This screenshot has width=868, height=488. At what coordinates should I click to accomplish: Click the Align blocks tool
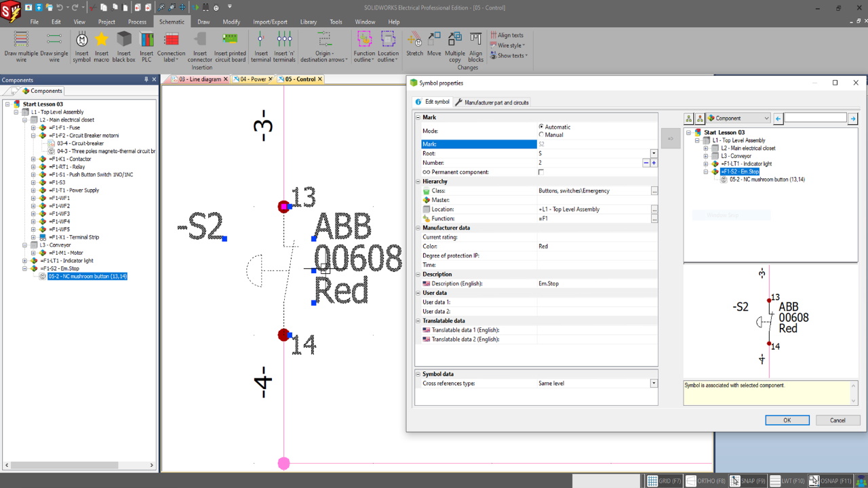(x=476, y=47)
